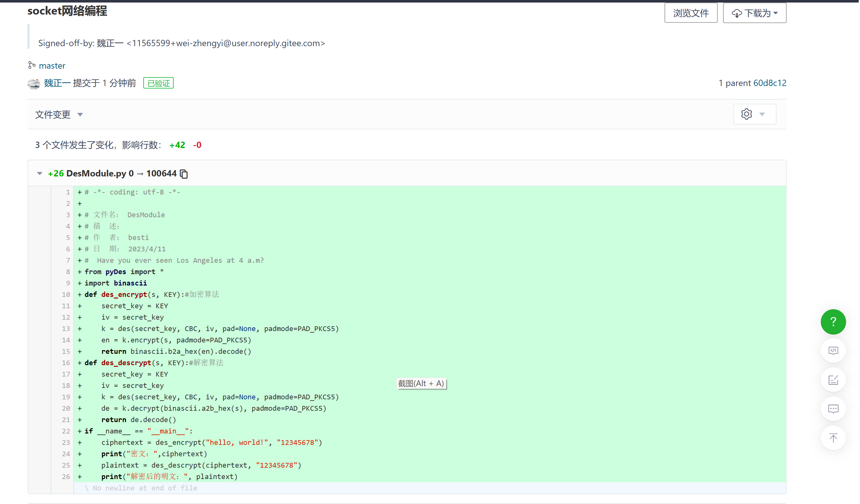Open the master branch link
This screenshot has width=860, height=504.
pyautogui.click(x=52, y=65)
